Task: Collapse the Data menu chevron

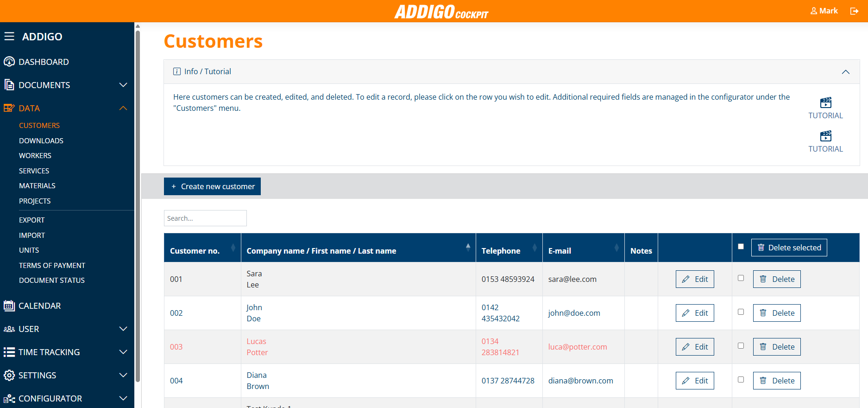Action: 123,108
